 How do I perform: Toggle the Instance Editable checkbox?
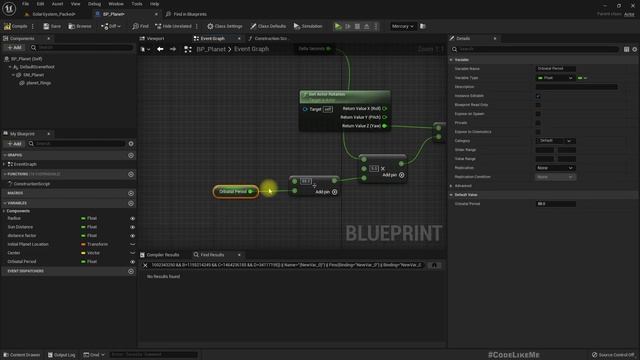[538, 96]
